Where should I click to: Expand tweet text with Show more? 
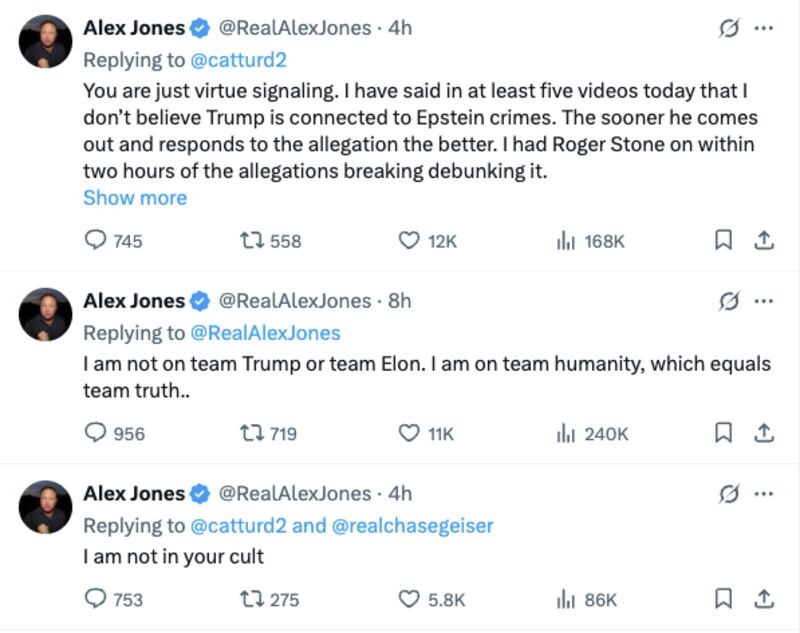tap(135, 197)
